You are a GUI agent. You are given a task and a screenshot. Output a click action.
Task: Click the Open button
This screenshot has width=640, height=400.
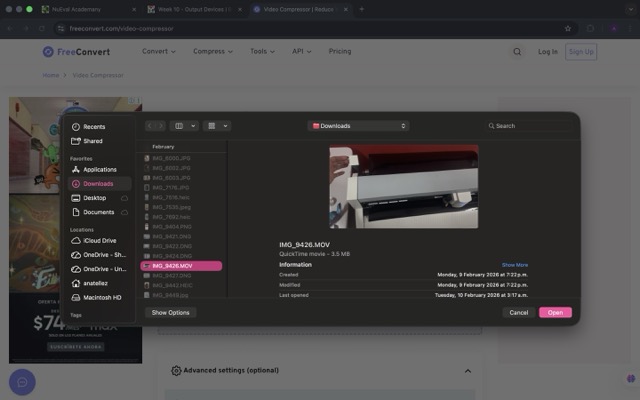pyautogui.click(x=556, y=313)
